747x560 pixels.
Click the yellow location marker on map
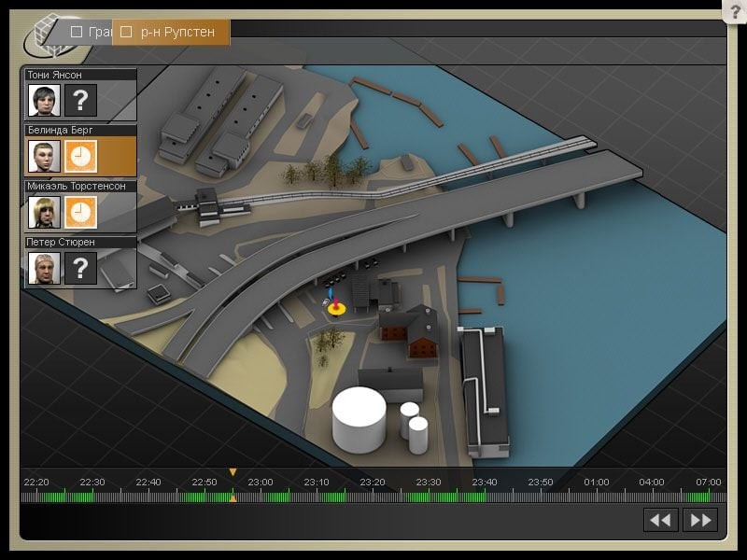[334, 307]
